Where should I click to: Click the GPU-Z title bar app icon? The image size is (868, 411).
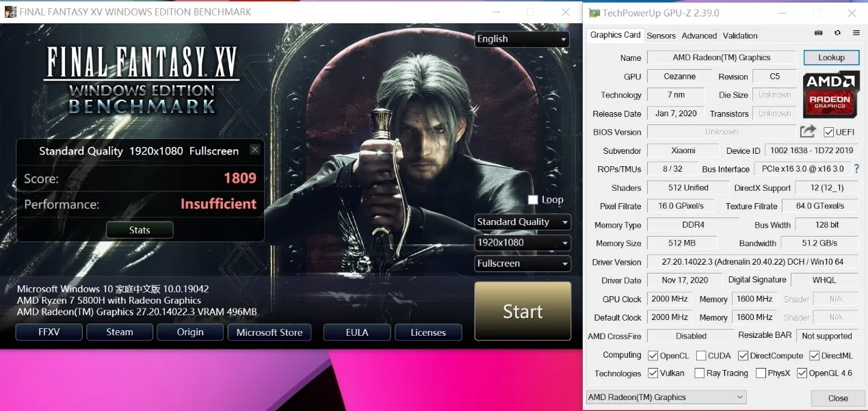[x=594, y=13]
